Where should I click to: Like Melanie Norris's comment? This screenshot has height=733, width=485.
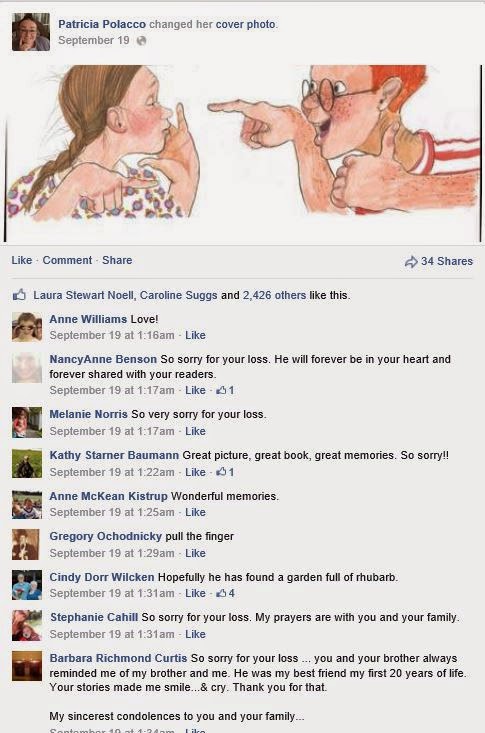coord(195,431)
